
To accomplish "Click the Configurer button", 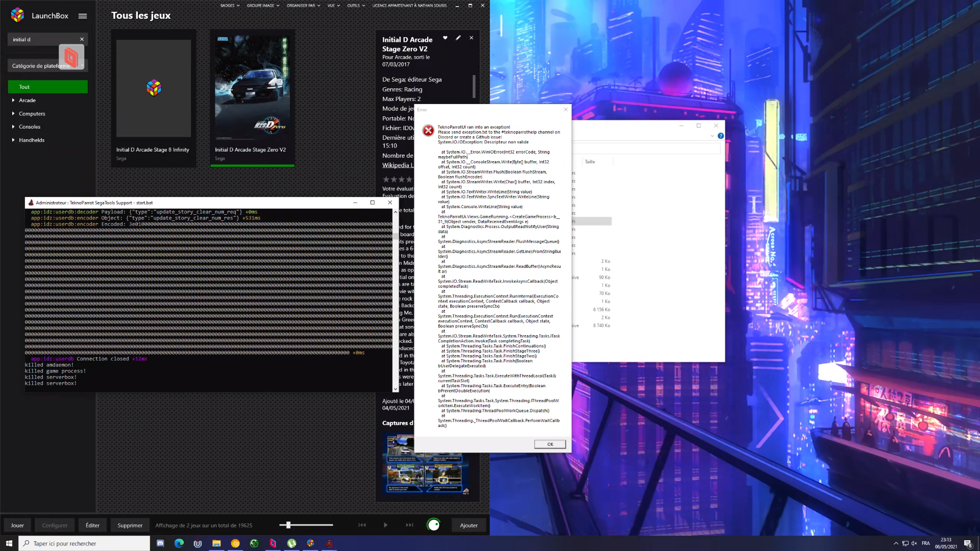I will (55, 525).
